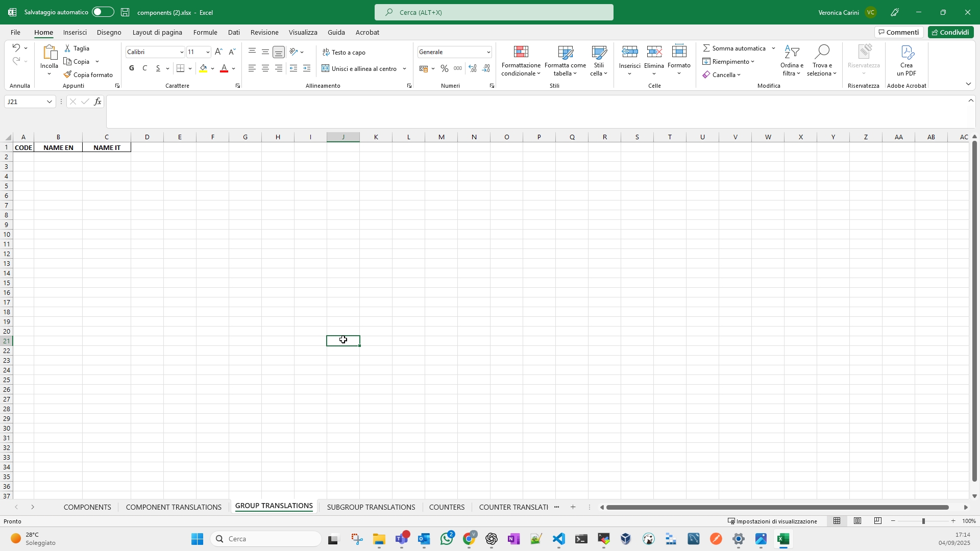This screenshot has height=551, width=980.
Task: Click the Wrap Text (Testo a capo) icon
Action: (327, 53)
